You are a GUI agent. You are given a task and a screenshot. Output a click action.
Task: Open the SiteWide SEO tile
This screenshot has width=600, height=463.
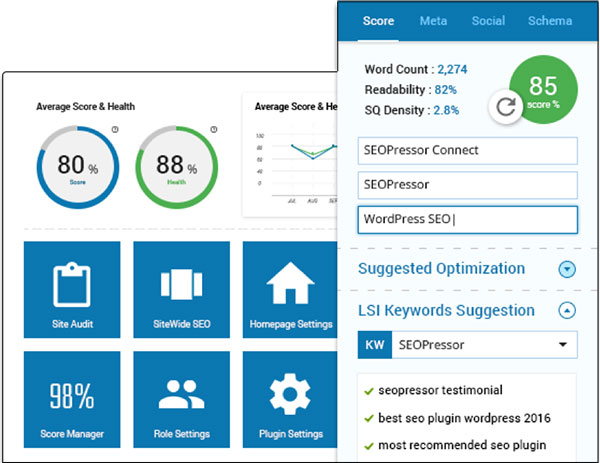(181, 290)
